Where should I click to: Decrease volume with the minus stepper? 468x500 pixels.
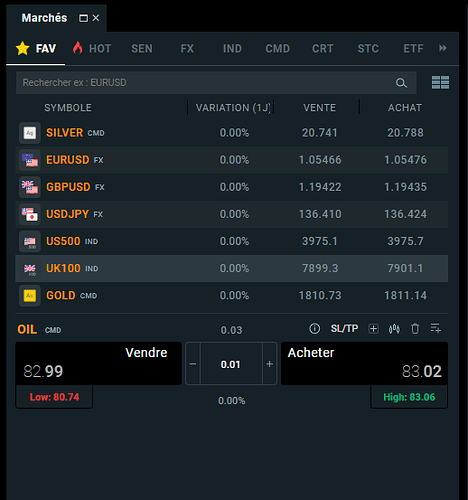click(x=193, y=364)
